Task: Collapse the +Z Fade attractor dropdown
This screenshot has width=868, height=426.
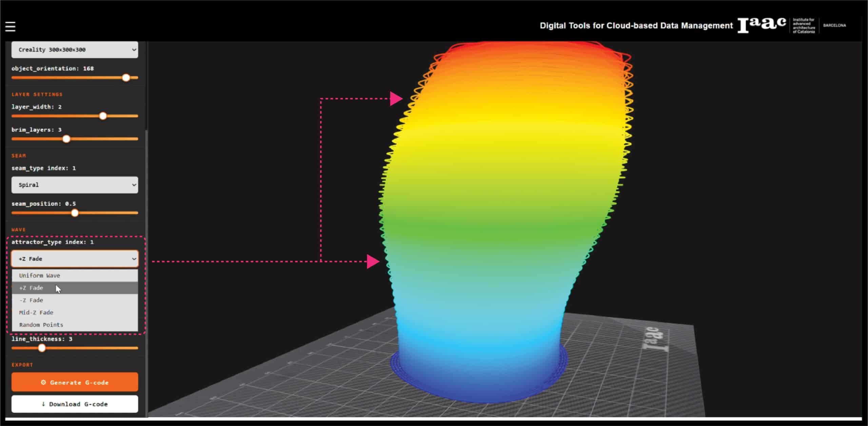Action: coord(75,259)
